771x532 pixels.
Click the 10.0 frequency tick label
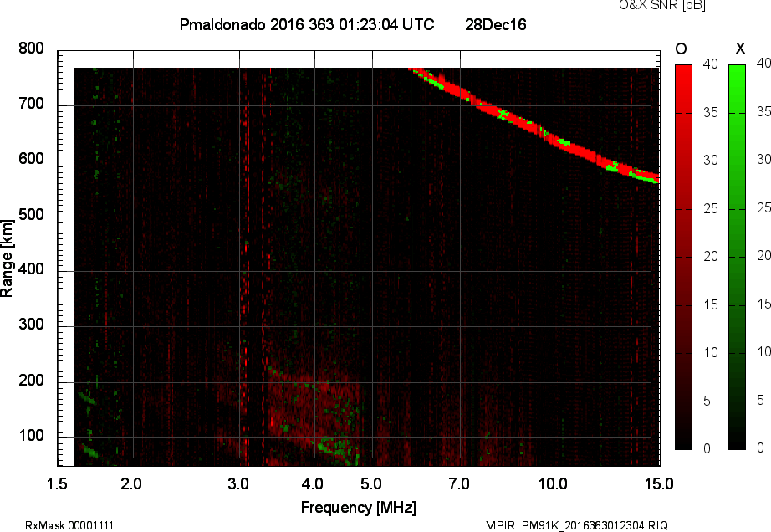pos(554,483)
